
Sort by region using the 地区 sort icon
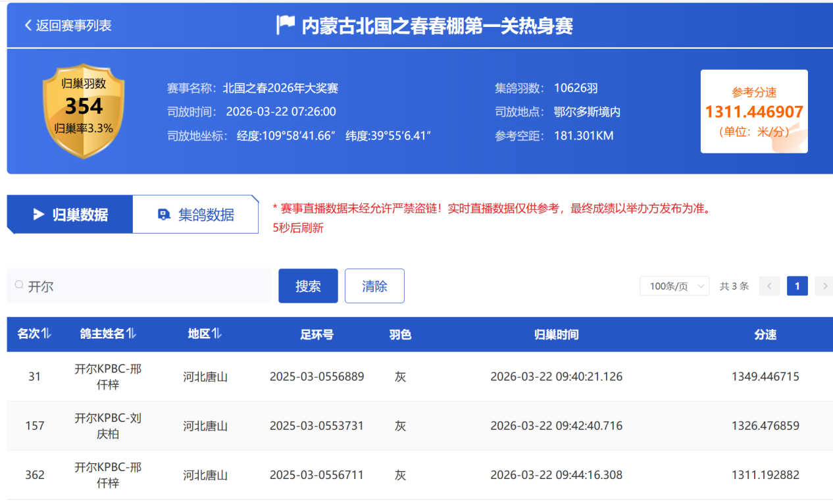216,334
